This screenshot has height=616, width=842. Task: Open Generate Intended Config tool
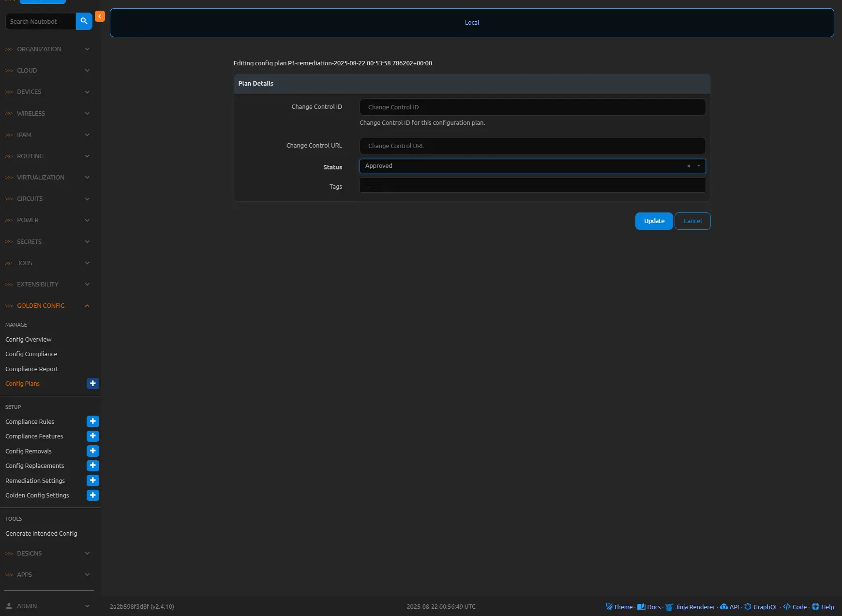[41, 534]
